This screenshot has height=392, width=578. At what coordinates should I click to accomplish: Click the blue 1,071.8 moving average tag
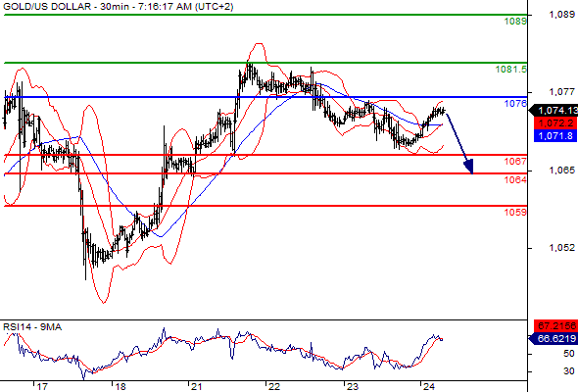tap(555, 135)
